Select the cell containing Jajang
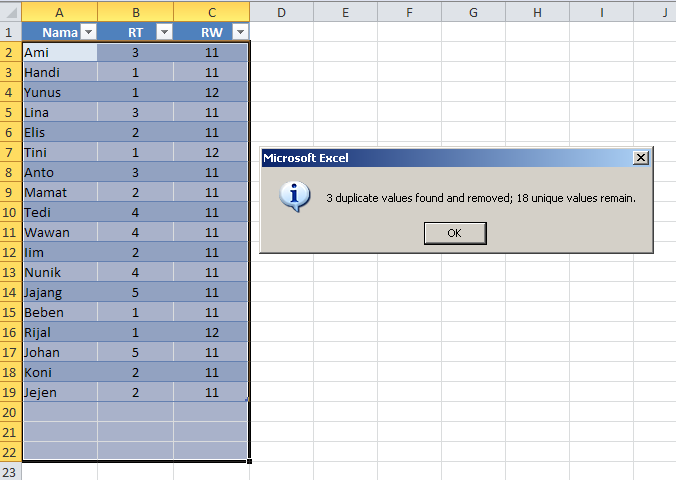The height and width of the screenshot is (480, 676). point(59,292)
